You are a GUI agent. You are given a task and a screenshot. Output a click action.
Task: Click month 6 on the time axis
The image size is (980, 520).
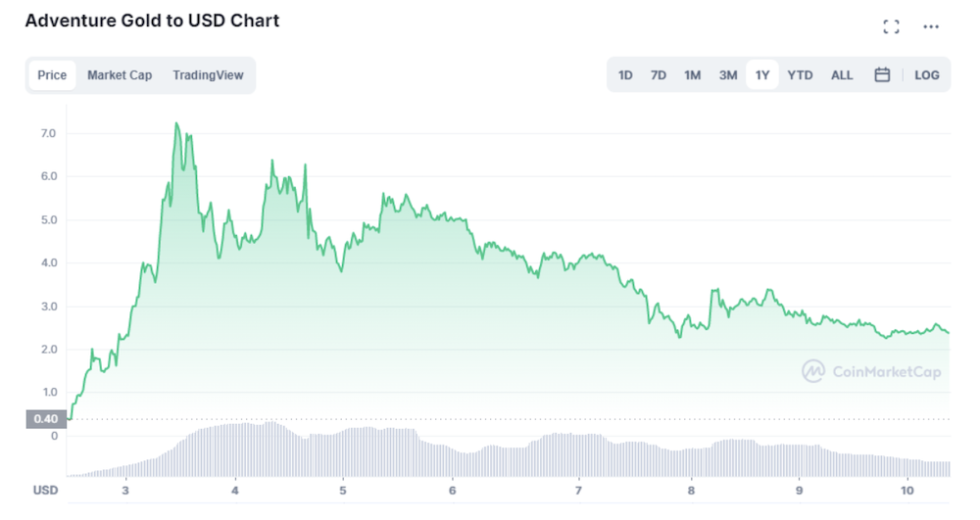click(452, 491)
